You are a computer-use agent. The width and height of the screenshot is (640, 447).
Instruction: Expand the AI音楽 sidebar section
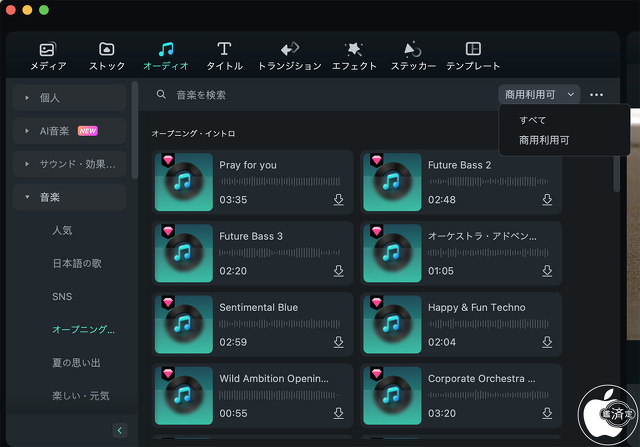tap(69, 131)
